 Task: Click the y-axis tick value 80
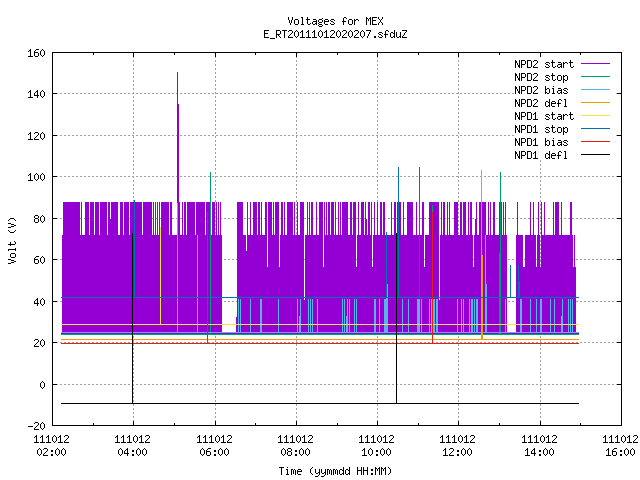coord(39,219)
